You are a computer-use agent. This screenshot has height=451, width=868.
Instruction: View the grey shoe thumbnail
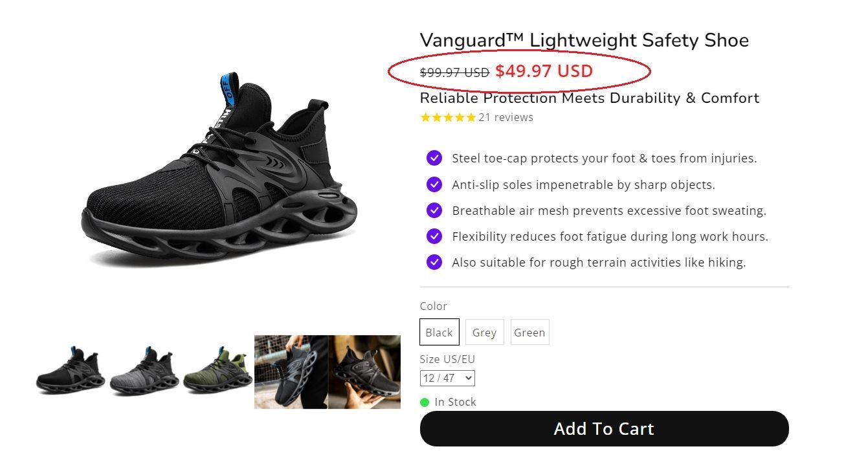click(144, 370)
